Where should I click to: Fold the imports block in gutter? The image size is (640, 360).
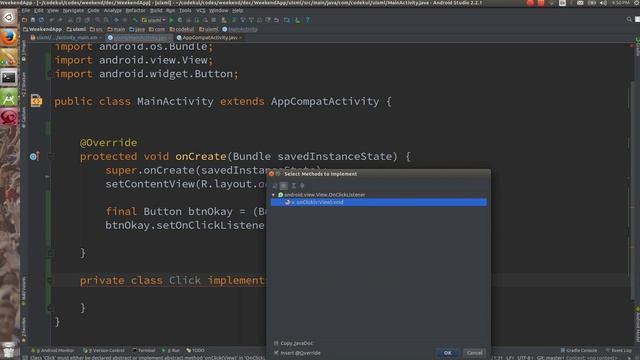[50, 74]
